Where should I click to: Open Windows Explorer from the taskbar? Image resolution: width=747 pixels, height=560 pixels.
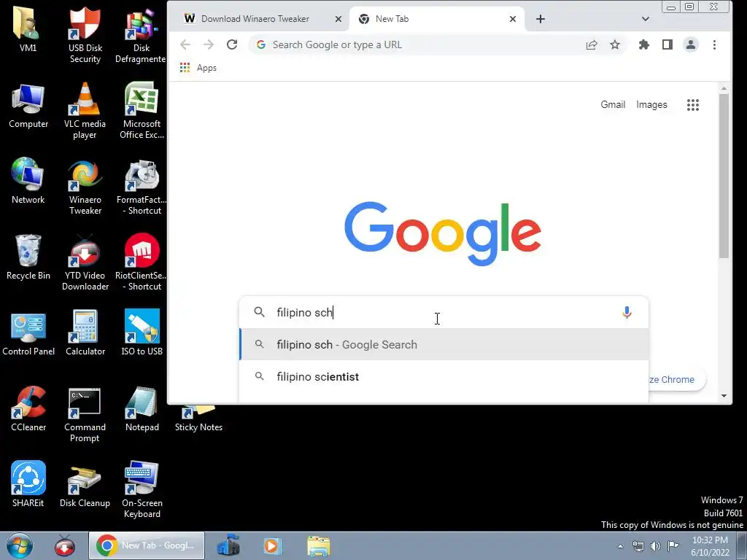tap(318, 546)
